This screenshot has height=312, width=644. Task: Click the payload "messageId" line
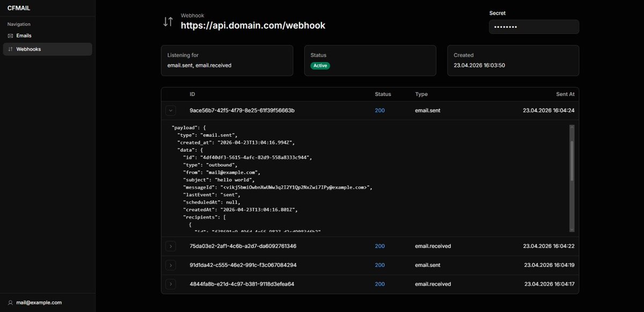pyautogui.click(x=277, y=187)
